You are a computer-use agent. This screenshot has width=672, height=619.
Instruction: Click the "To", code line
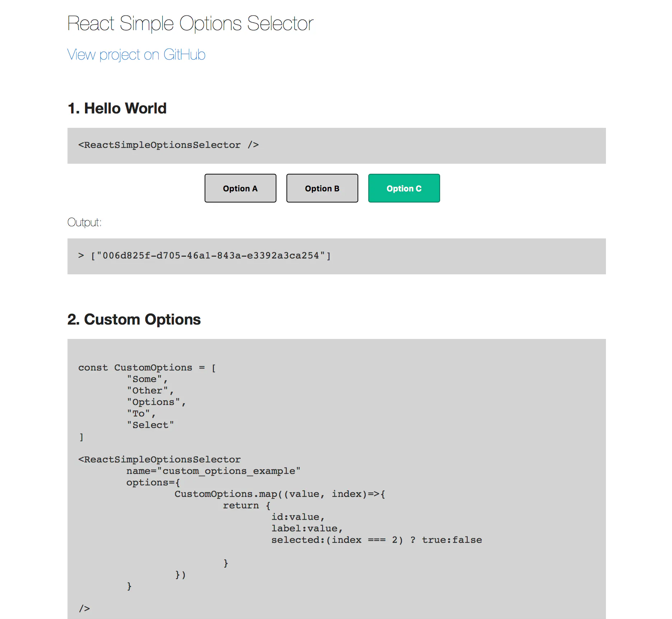[141, 414]
